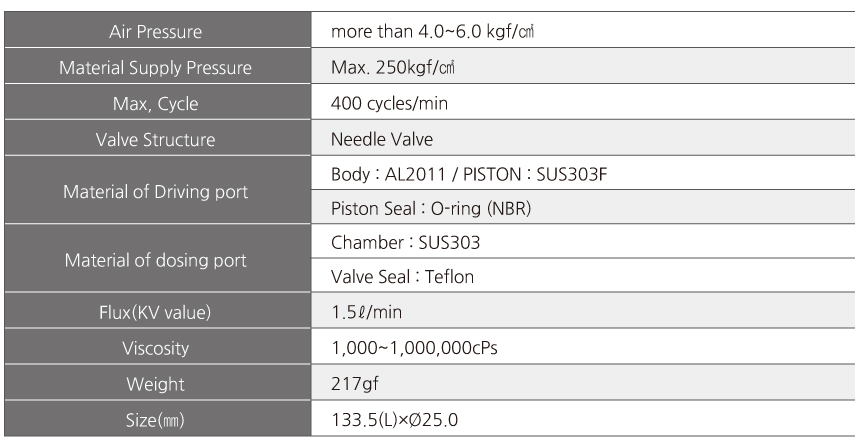Click the Material of Driving port label
859x447 pixels.
[x=156, y=191]
